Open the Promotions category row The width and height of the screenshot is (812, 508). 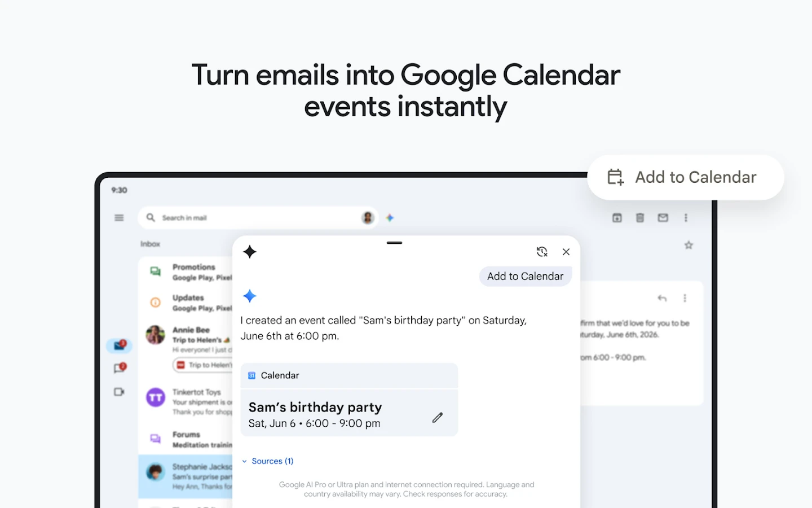(x=186, y=272)
